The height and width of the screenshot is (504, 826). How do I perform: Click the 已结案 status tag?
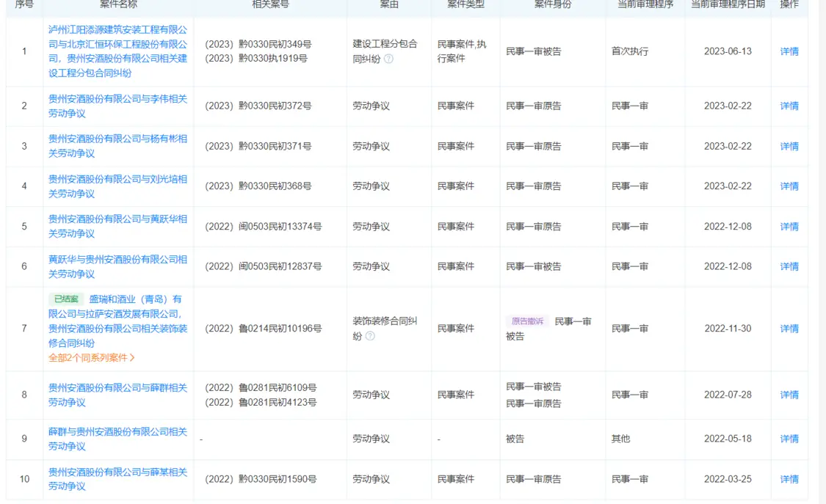66,299
